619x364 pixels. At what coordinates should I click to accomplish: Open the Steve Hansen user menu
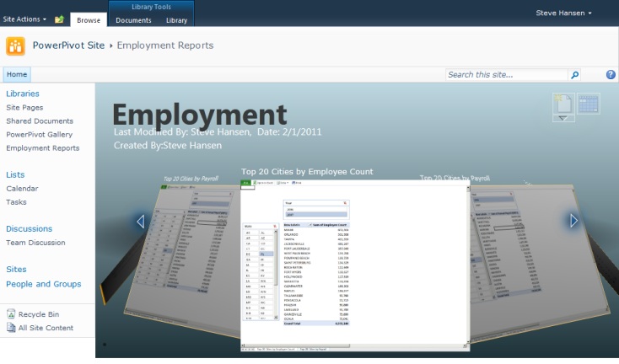coord(563,13)
